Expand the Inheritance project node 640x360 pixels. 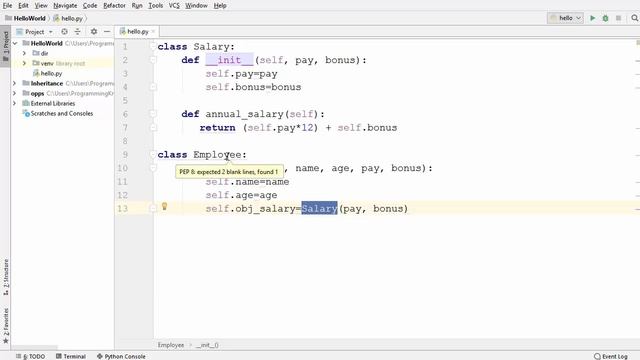tap(15, 83)
